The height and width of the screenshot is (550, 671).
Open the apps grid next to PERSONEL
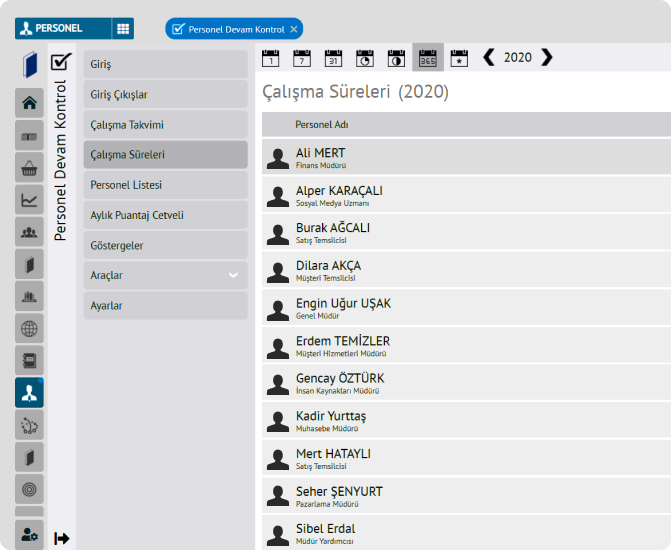[x=122, y=29]
